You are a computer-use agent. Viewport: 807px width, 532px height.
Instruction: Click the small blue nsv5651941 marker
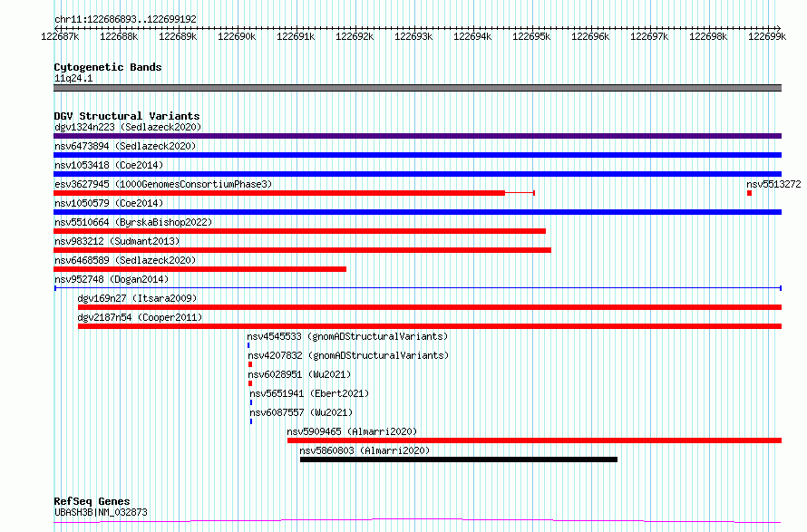coord(251,402)
